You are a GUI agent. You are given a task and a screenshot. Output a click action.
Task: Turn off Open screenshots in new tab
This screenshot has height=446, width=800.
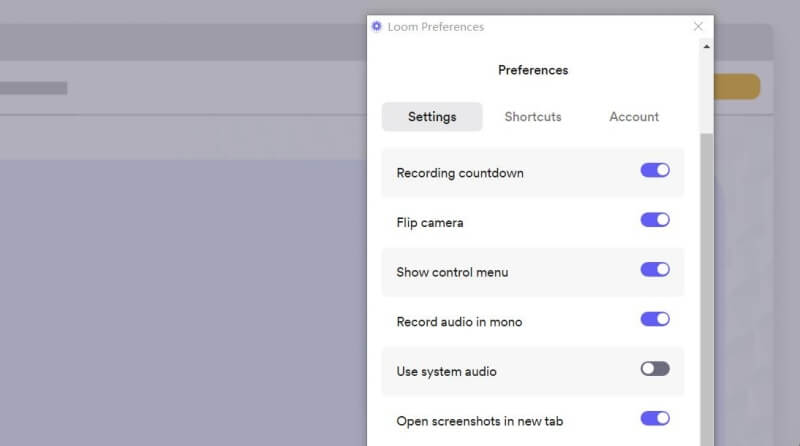coord(655,419)
